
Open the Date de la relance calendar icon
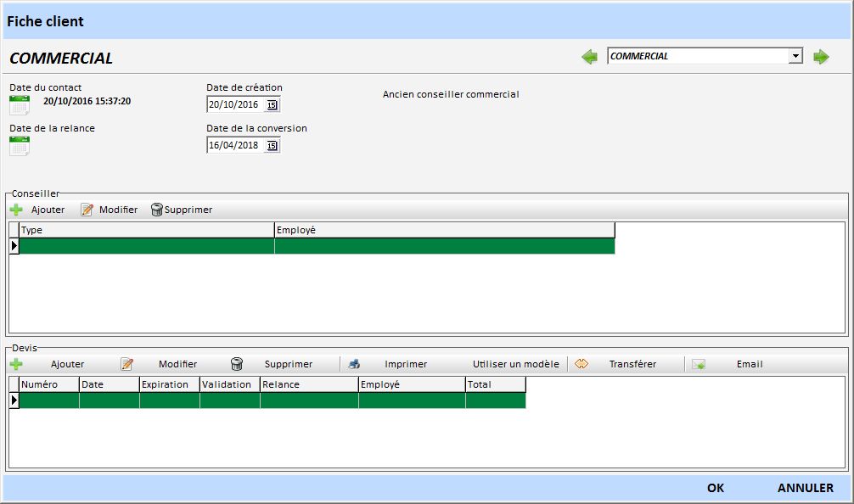19,146
